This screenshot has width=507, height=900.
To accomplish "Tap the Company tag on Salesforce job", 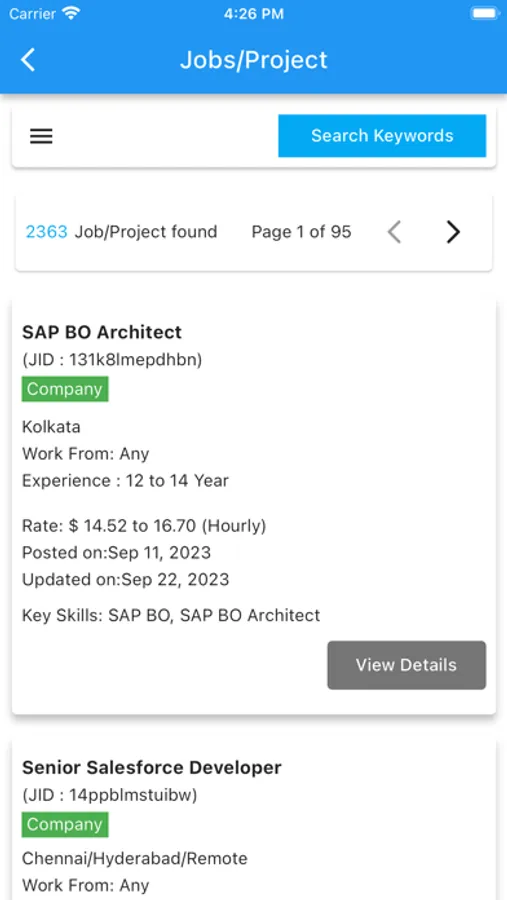I will tap(65, 825).
